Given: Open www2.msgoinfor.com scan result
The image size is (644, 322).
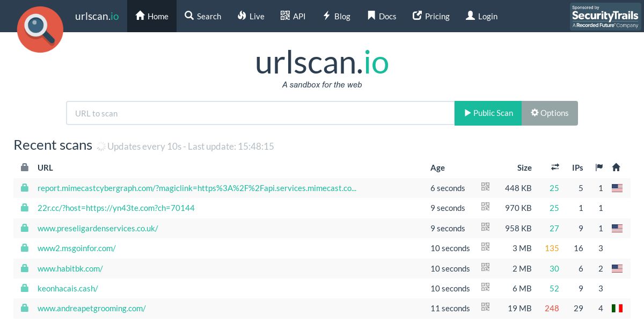Looking at the screenshot, I should tap(77, 248).
